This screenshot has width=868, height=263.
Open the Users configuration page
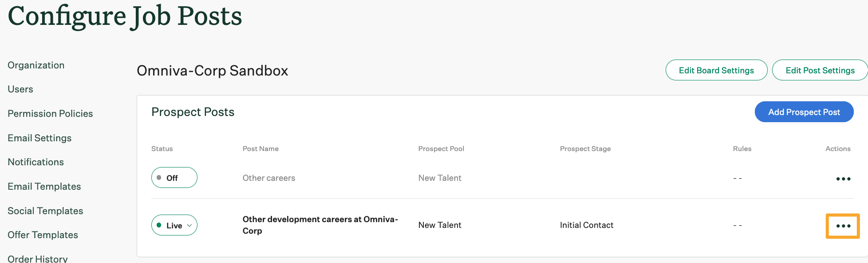click(x=20, y=89)
